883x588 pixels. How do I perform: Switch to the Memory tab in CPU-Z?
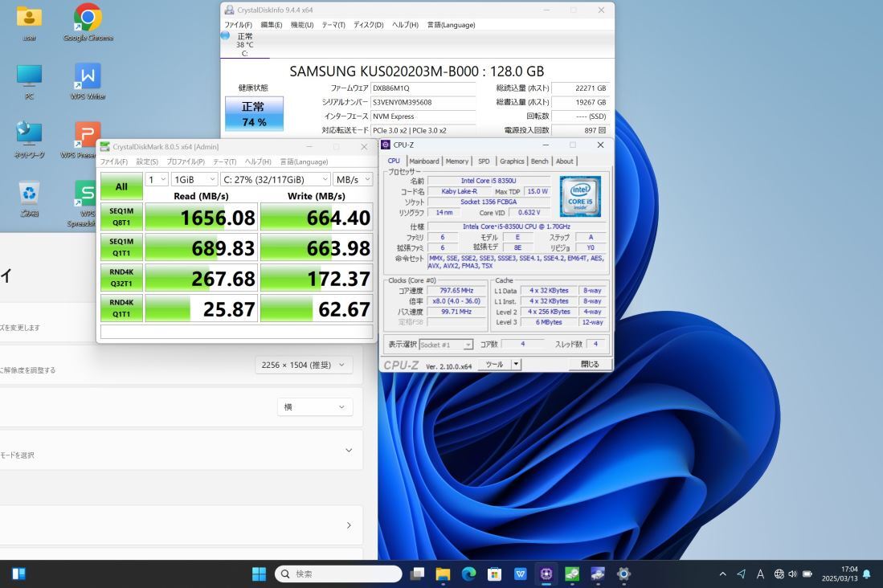click(456, 161)
